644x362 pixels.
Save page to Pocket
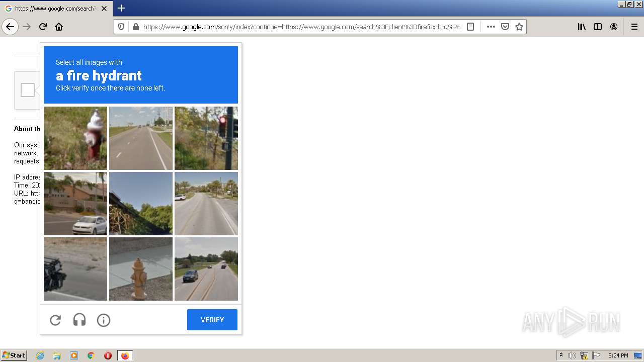click(505, 27)
